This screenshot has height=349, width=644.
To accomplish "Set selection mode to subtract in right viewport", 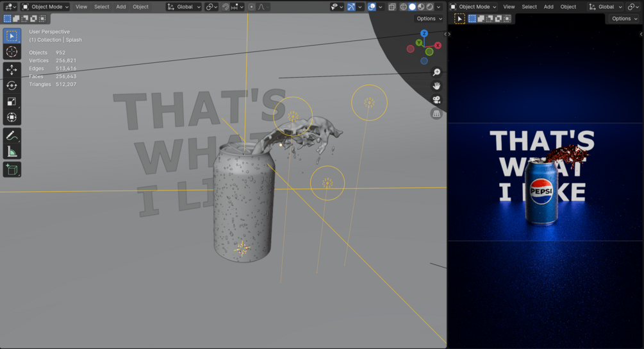I will [490, 19].
